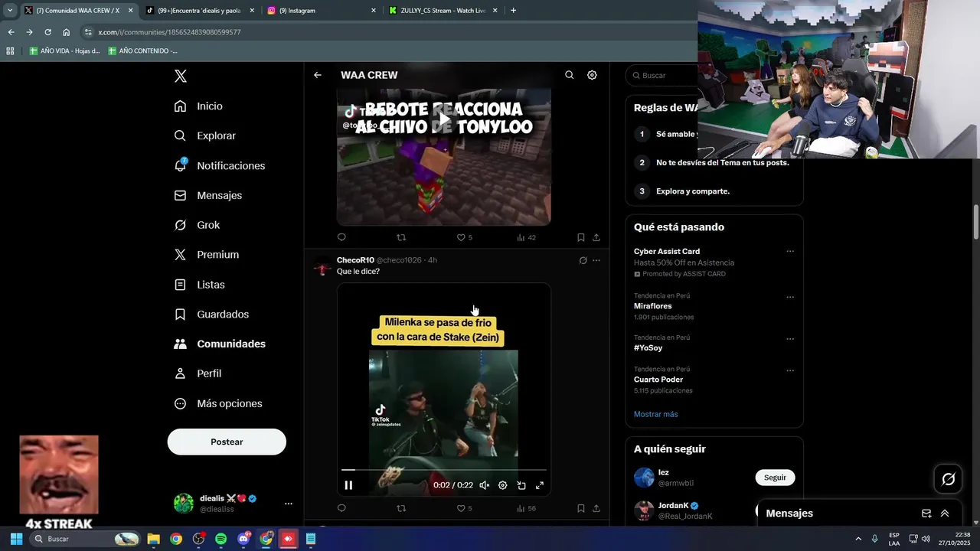The height and width of the screenshot is (551, 980).
Task: Click Grok icon on ChecoR10 post
Action: click(583, 260)
